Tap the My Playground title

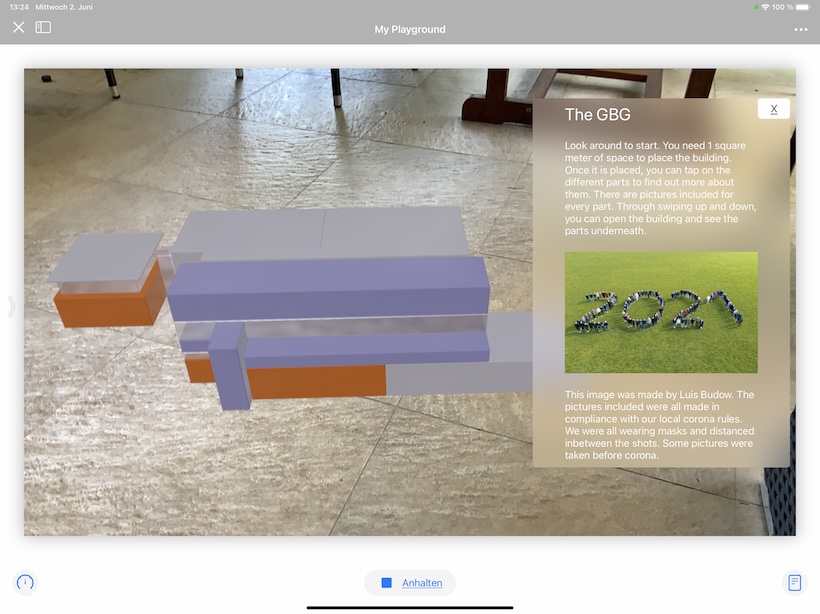(x=410, y=29)
